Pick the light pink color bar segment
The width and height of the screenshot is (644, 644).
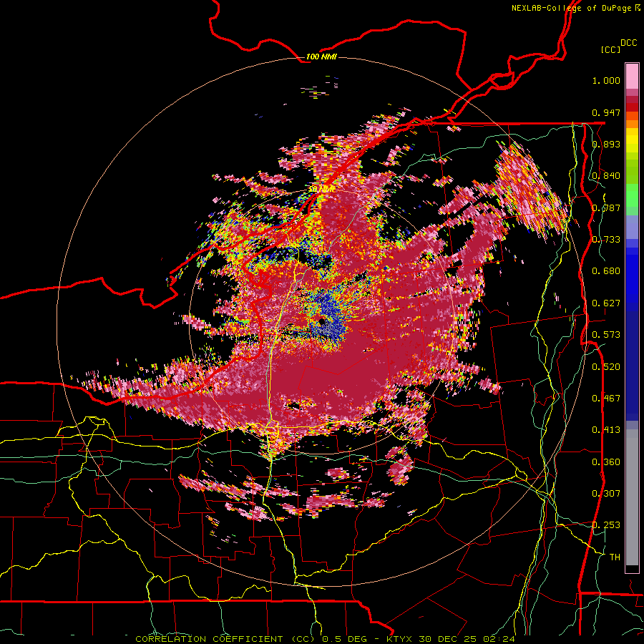(632, 76)
